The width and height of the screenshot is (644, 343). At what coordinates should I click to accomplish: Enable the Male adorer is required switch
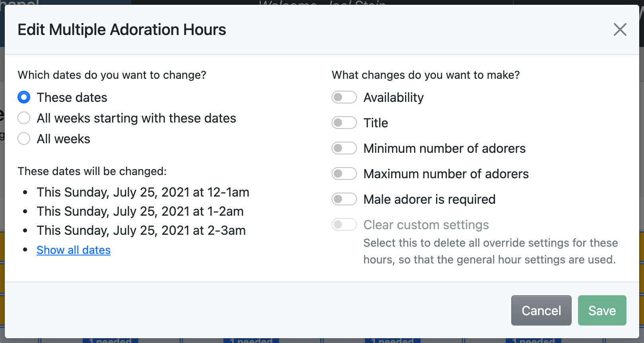click(x=344, y=199)
